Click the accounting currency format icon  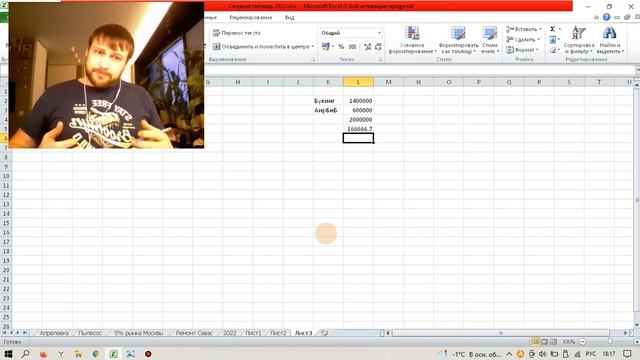tap(325, 47)
